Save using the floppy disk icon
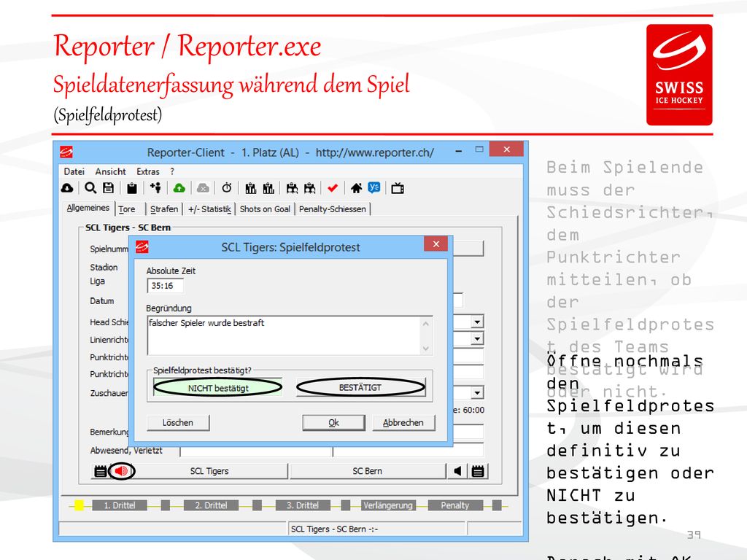 tap(109, 188)
